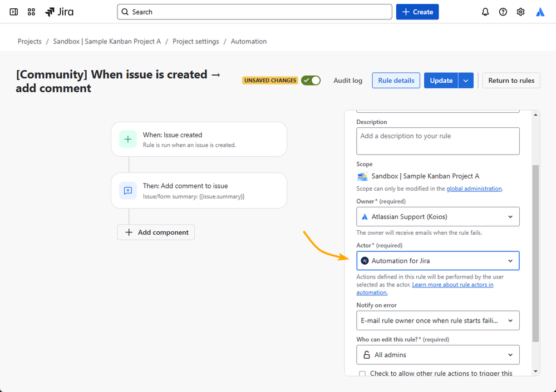Viewport: 556px width, 392px height.
Task: Open Who can edit this rule dropdown
Action: pos(438,355)
